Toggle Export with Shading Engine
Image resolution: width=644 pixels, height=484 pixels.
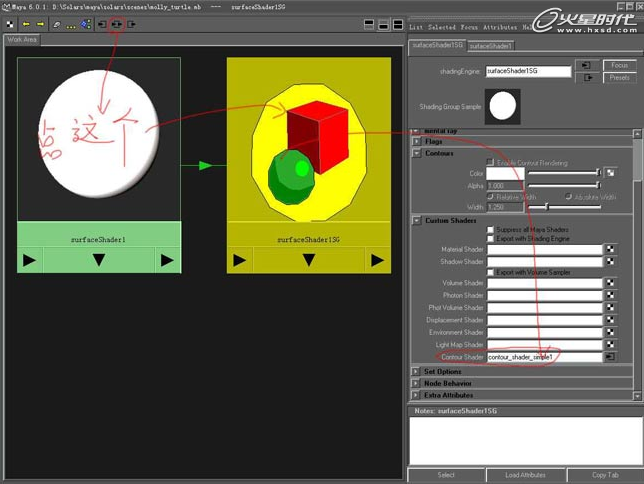click(490, 239)
